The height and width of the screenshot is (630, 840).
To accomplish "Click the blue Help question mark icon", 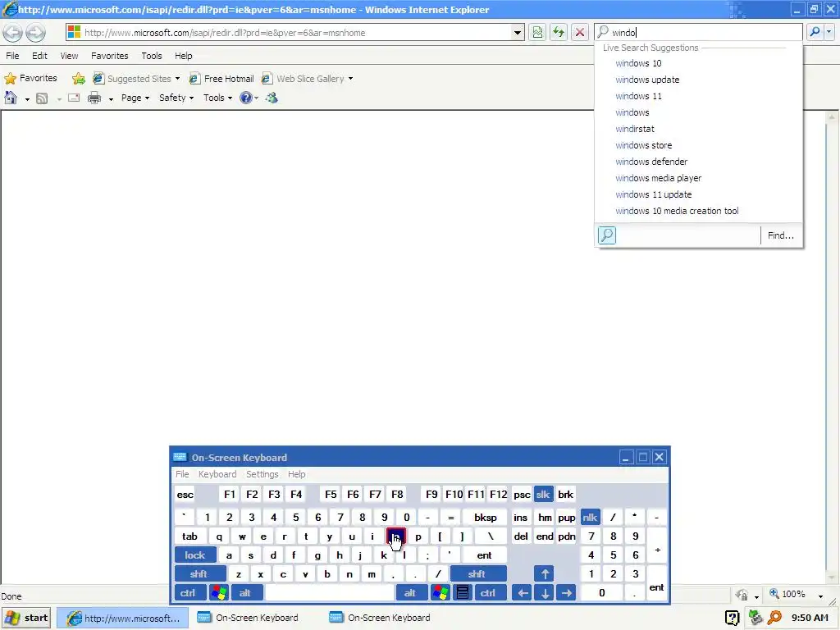I will click(246, 98).
